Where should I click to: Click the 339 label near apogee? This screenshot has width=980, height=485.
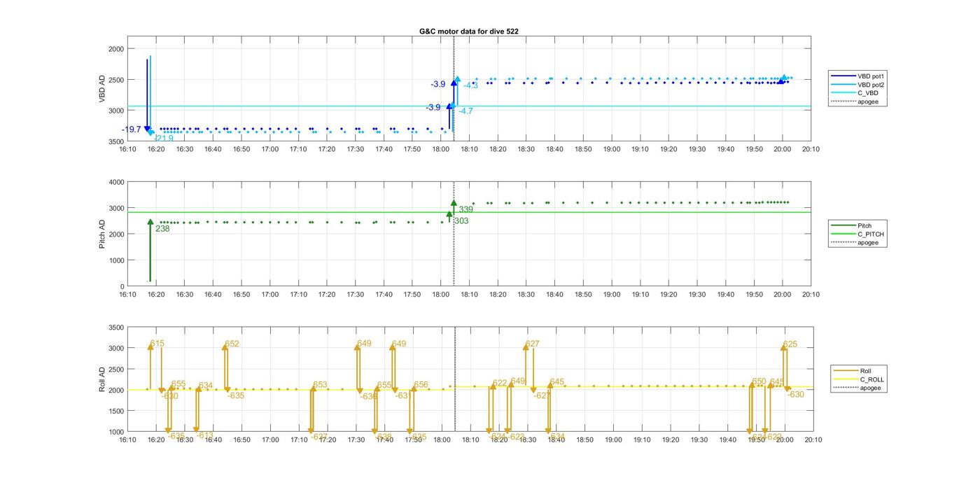[465, 209]
